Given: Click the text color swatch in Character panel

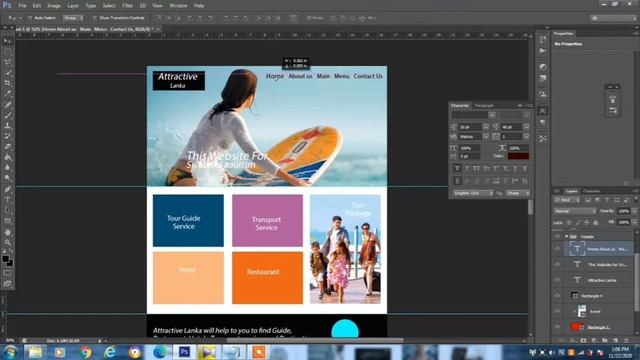Looking at the screenshot, I should coord(518,156).
